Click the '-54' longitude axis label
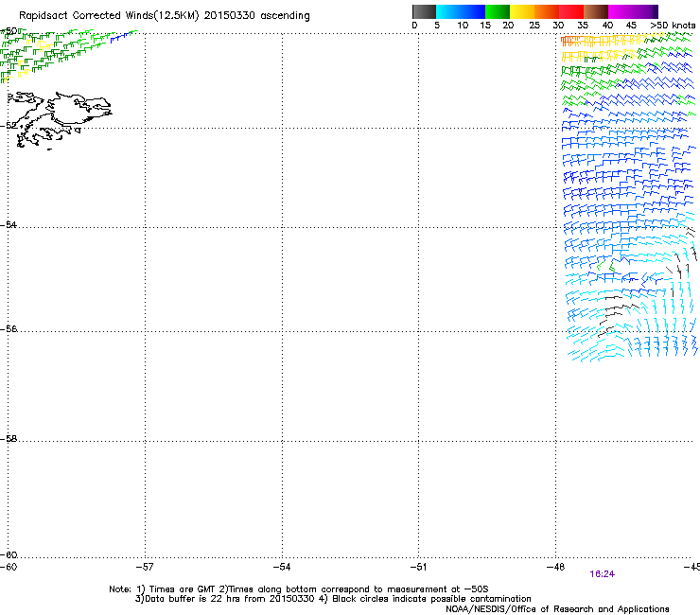The image size is (700, 615). click(282, 567)
